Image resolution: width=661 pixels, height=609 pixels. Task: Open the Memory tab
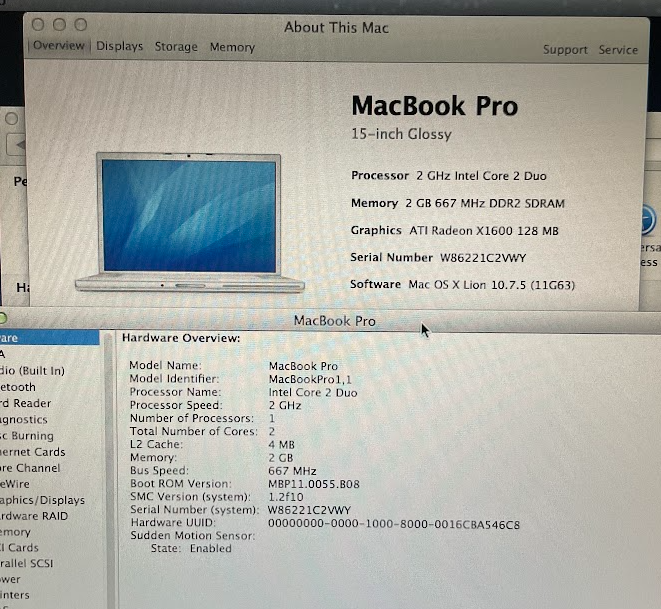pyautogui.click(x=232, y=47)
